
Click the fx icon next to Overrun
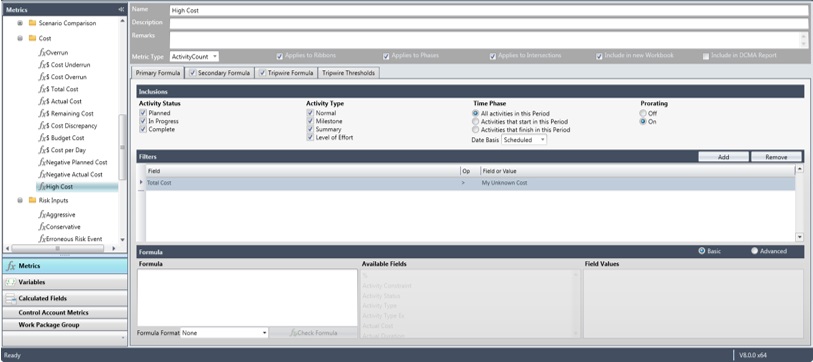coord(42,52)
